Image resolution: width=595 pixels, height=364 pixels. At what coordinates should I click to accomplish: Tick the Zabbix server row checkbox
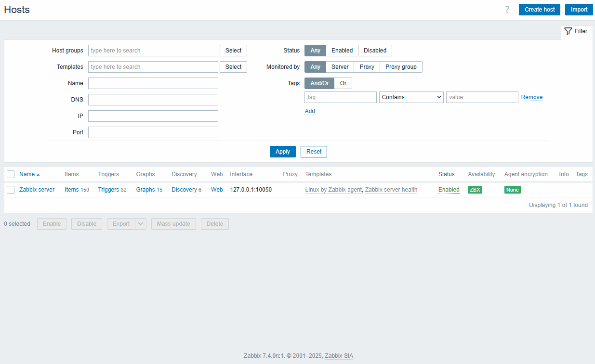point(11,190)
